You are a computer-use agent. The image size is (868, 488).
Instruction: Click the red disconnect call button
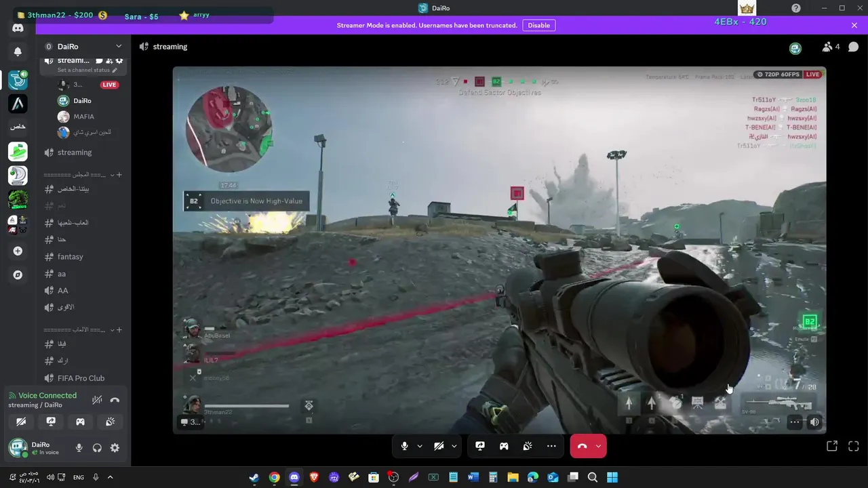(582, 446)
